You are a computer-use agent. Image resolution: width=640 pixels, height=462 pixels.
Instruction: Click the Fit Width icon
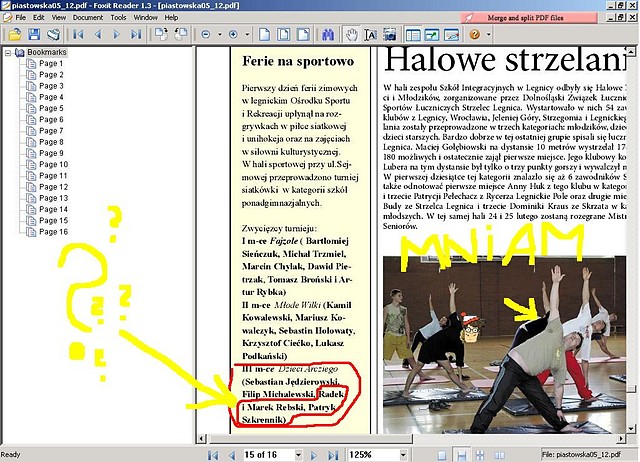tap(303, 35)
